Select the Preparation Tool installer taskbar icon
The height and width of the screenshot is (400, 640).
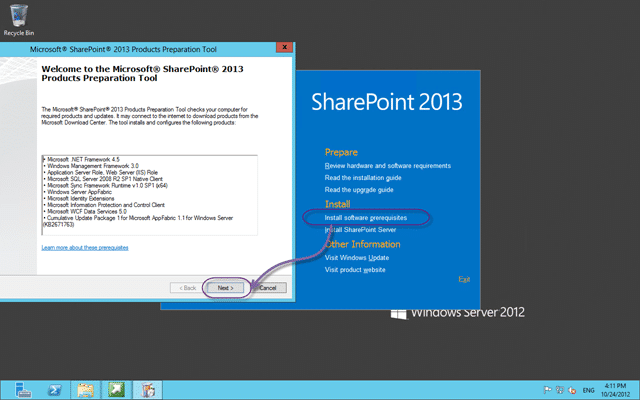(x=147, y=390)
